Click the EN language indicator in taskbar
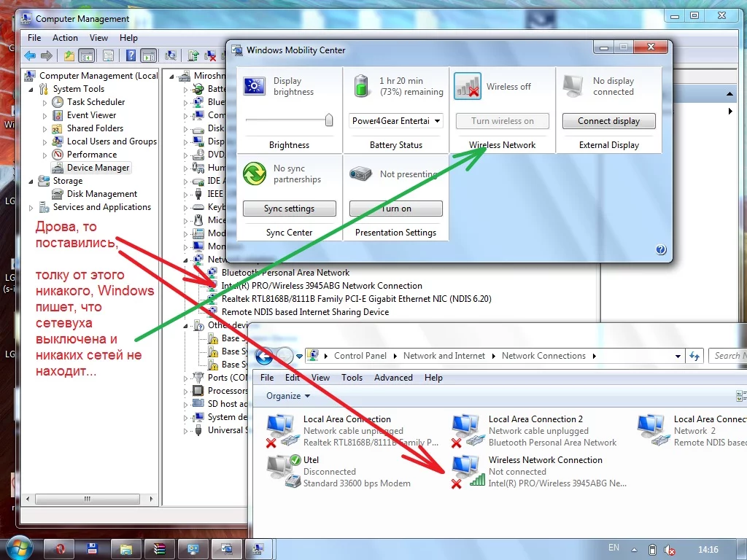 [614, 548]
